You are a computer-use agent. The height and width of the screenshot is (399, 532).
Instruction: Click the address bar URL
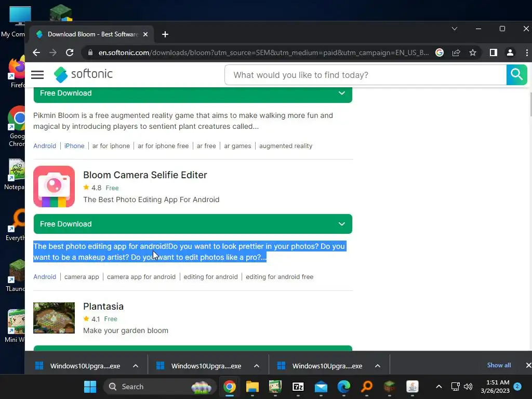click(x=263, y=52)
